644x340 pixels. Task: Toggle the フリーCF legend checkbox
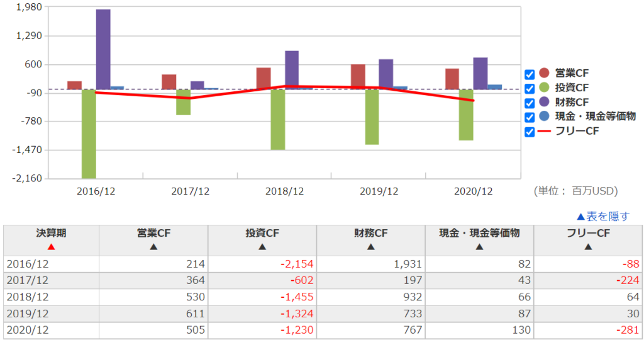530,132
